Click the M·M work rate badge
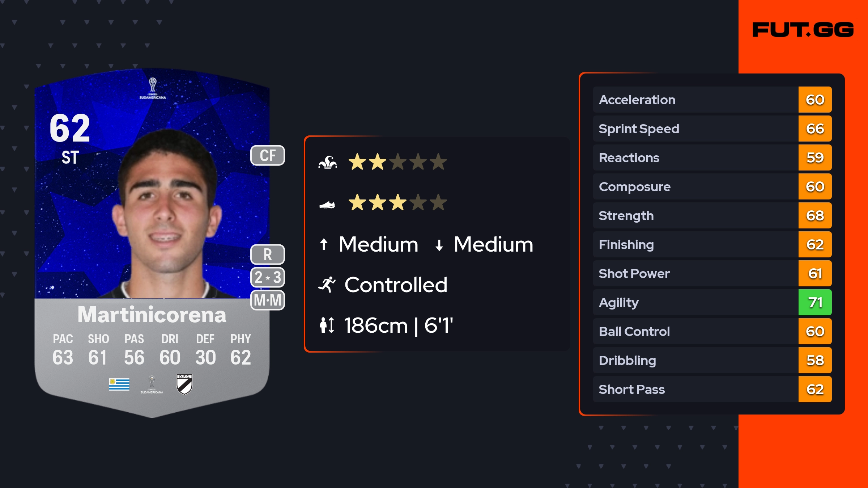Viewport: 868px width, 488px height. coord(268,300)
